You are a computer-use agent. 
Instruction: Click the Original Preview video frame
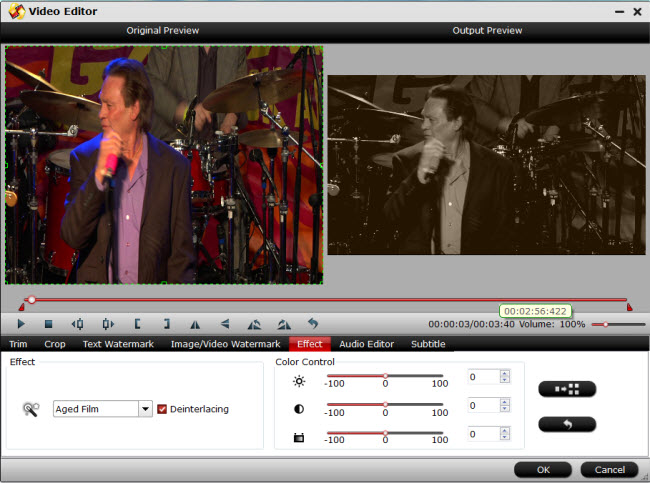164,165
